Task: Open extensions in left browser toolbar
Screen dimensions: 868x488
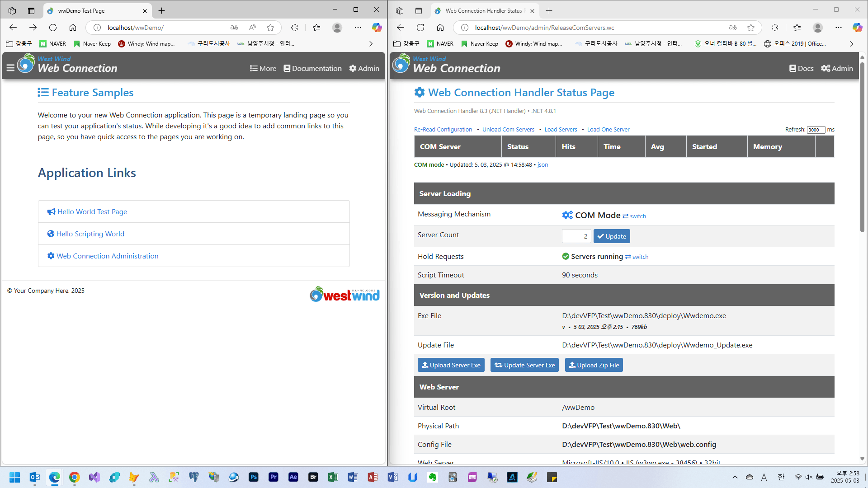Action: pyautogui.click(x=294, y=28)
